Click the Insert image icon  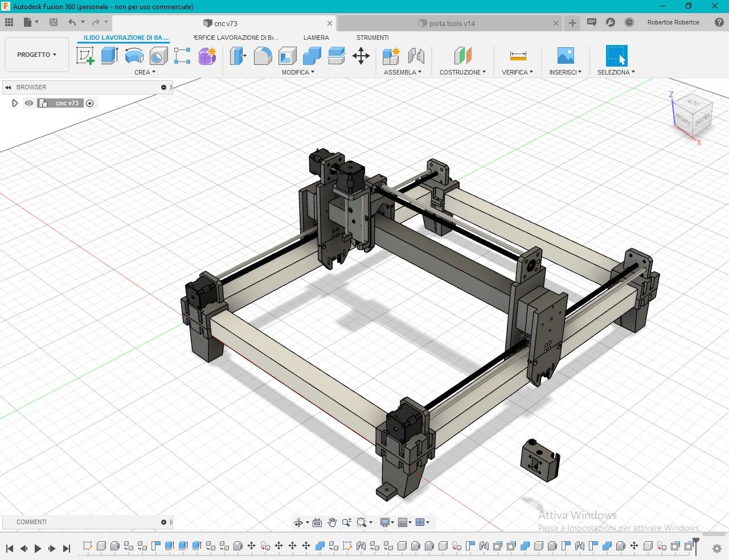tap(565, 56)
